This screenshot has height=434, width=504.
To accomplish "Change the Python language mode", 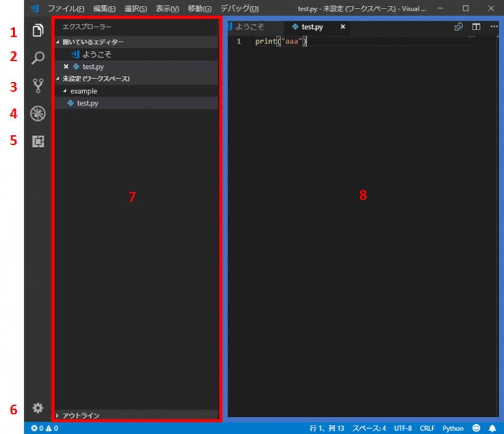I will (453, 428).
